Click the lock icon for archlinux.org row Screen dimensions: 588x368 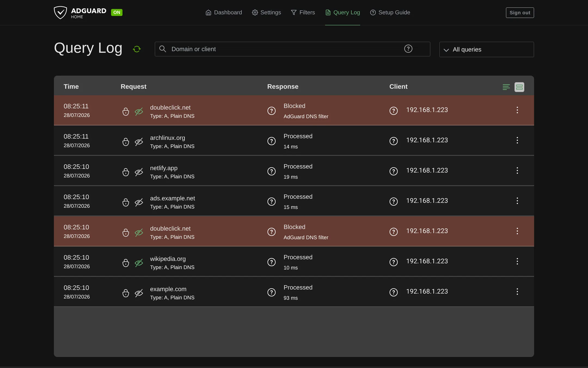pyautogui.click(x=125, y=142)
